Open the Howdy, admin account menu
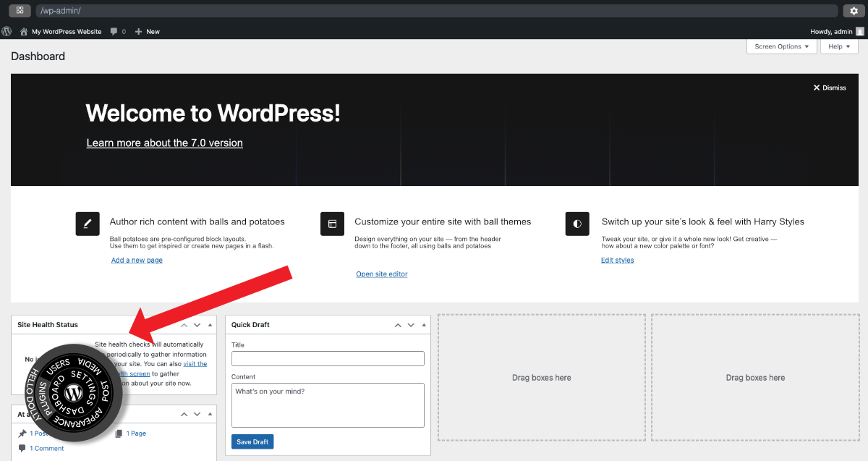Image resolution: width=868 pixels, height=461 pixels. pyautogui.click(x=836, y=32)
